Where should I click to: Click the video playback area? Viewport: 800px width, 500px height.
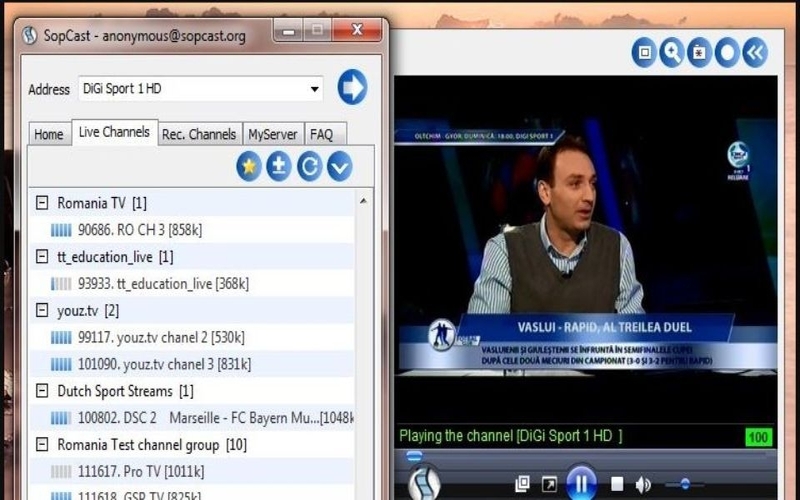click(x=586, y=250)
